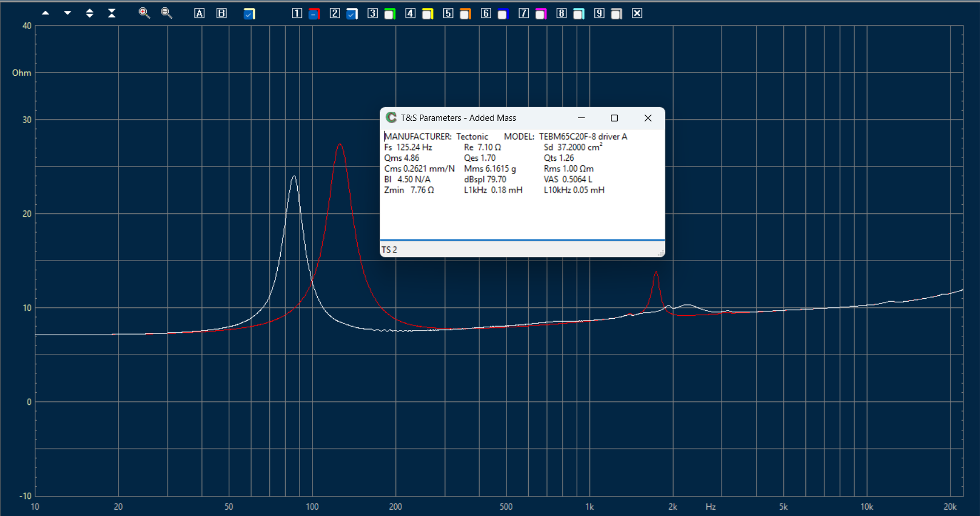Maximize the T&S Parameters window
This screenshot has height=516, width=980.
[614, 118]
